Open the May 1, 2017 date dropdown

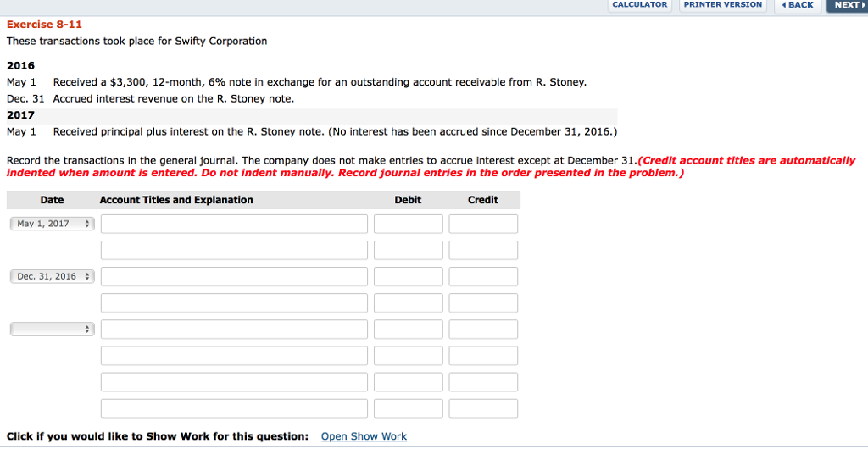click(53, 224)
